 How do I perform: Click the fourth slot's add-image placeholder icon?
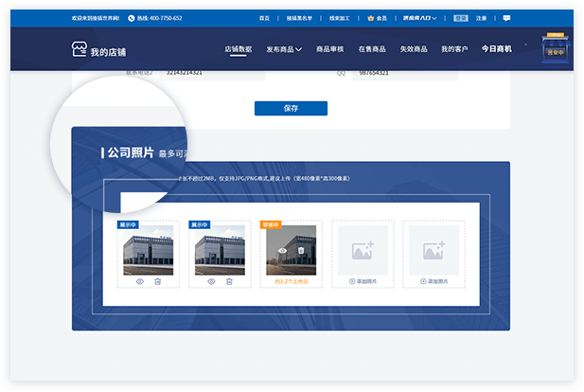(x=363, y=250)
